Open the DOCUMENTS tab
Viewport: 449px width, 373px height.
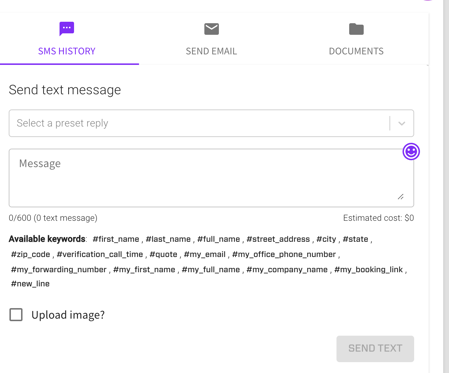pos(356,51)
